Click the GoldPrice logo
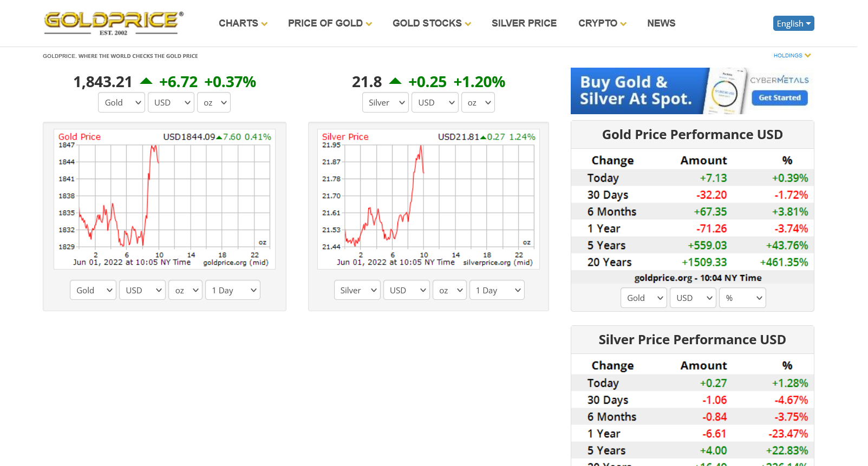Screen dimensions: 868x466 tap(114, 23)
